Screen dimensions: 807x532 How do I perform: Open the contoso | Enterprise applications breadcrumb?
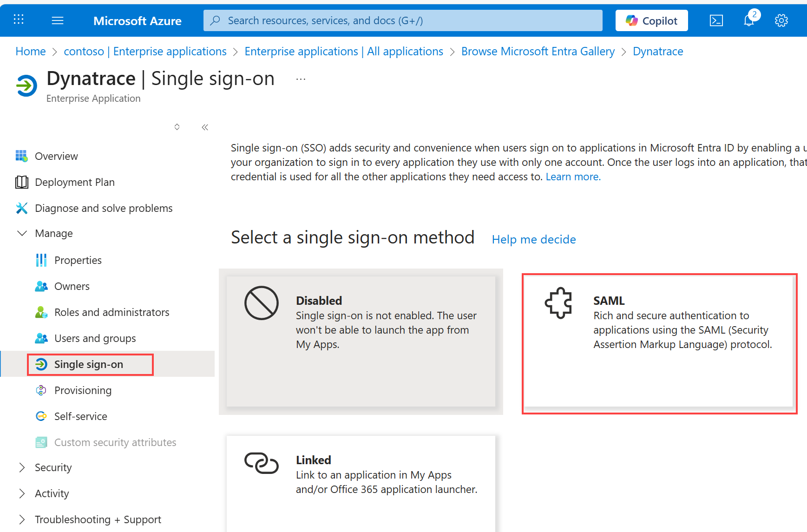click(145, 52)
